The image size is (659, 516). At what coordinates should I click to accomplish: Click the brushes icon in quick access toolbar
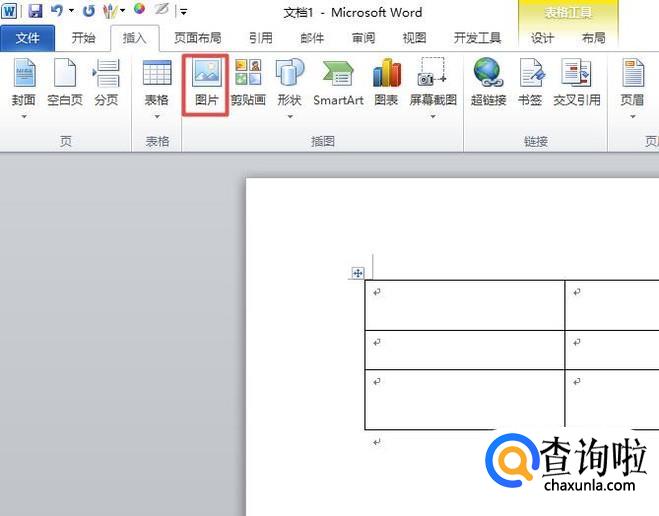(x=110, y=11)
